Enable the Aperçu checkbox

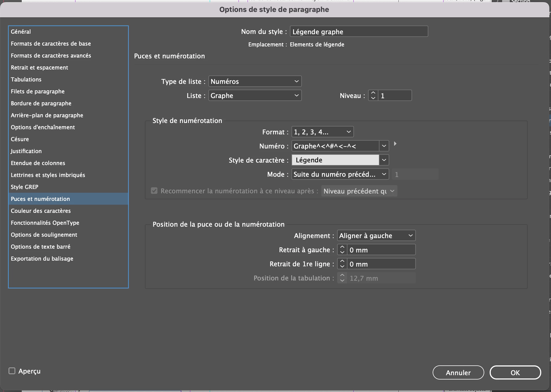point(12,371)
